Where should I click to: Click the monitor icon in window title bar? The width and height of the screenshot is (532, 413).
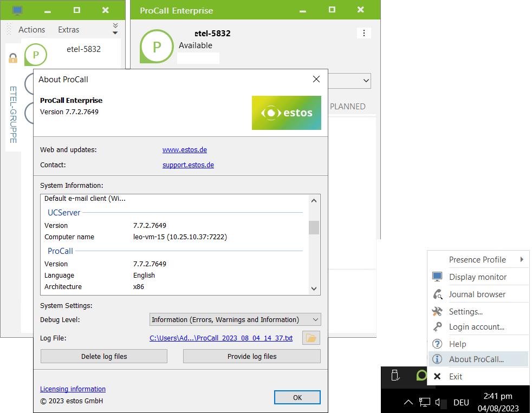(x=18, y=10)
